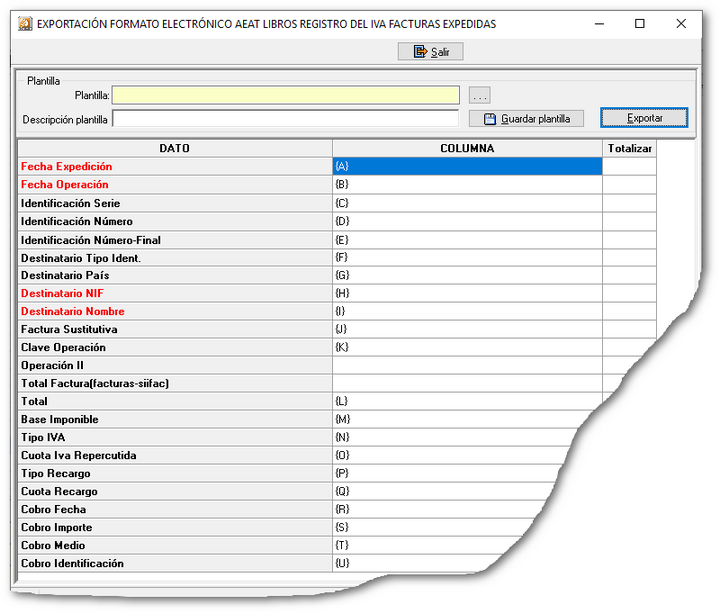720x614 pixels.
Task: Click the empty COLUMNA cell for Operación II
Action: 467,365
